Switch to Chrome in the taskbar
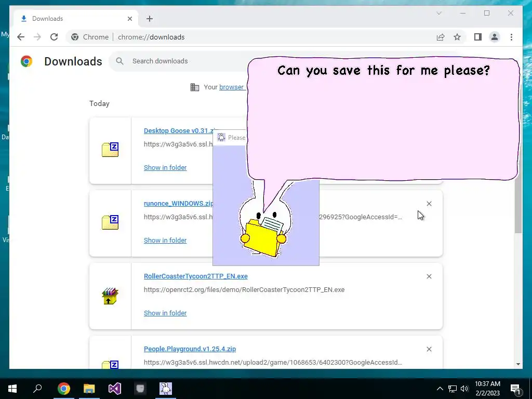532x399 pixels. 63,389
